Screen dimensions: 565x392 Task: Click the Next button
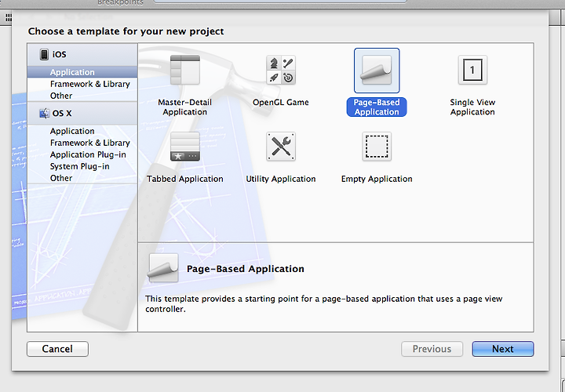[x=503, y=349]
